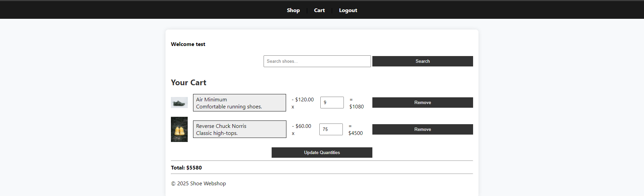Screen dimensions: 644x196
Task: Click the Reverse Chuck Norris shoe image
Action: coord(179,130)
